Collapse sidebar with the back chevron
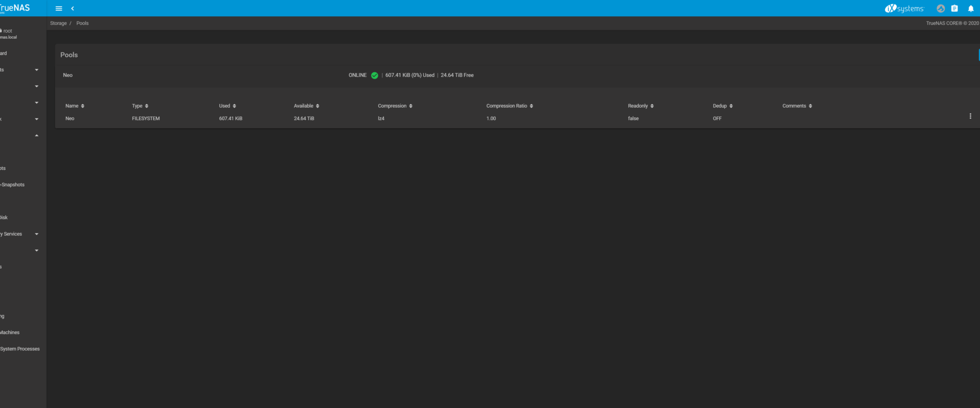This screenshot has width=980, height=408. (x=72, y=9)
